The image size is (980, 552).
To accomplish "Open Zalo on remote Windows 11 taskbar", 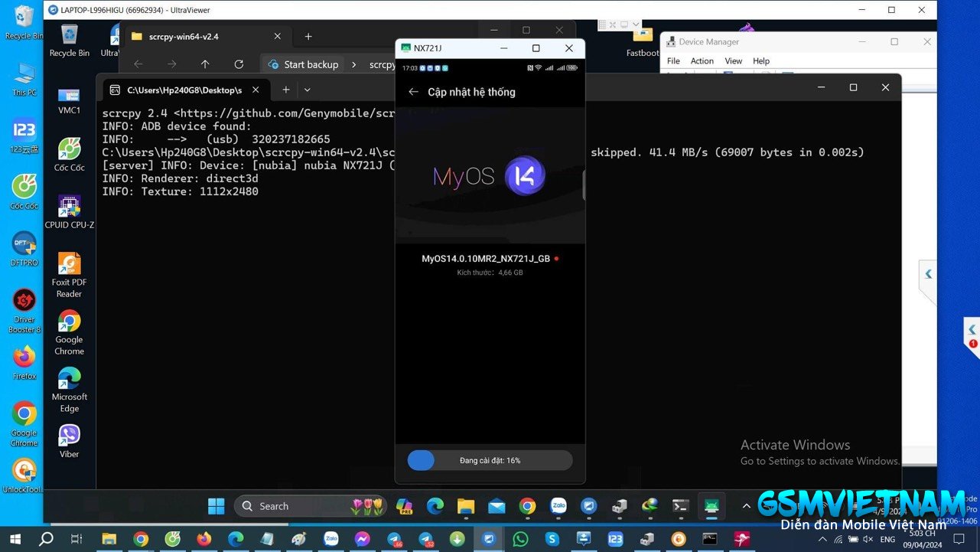I will pos(558,506).
